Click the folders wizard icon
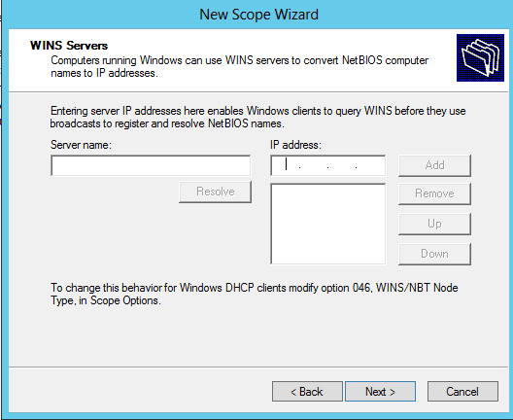The width and height of the screenshot is (513, 420). pyautogui.click(x=480, y=57)
